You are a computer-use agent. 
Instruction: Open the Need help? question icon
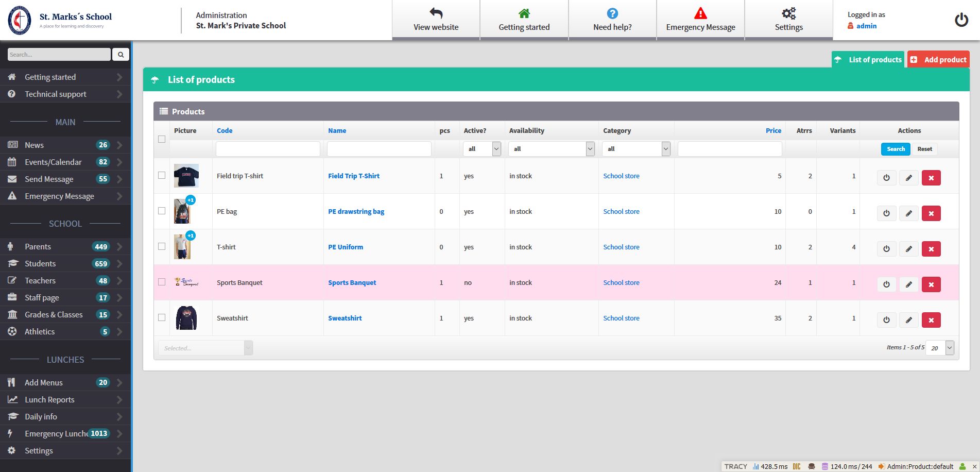click(612, 14)
